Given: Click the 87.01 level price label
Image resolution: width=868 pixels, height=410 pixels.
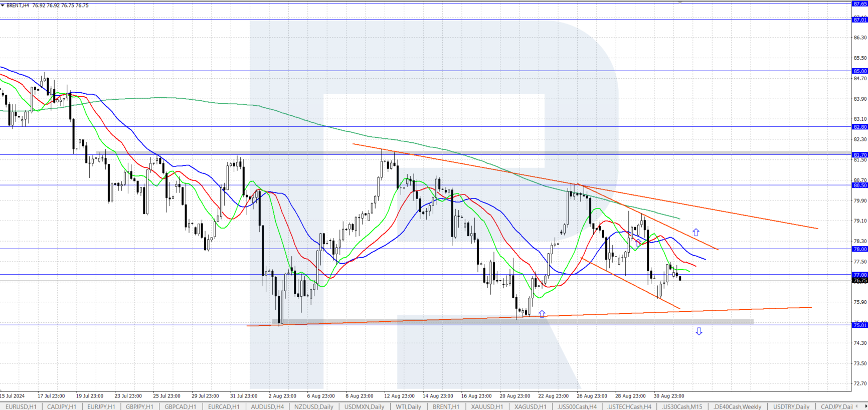Looking at the screenshot, I should (x=860, y=20).
